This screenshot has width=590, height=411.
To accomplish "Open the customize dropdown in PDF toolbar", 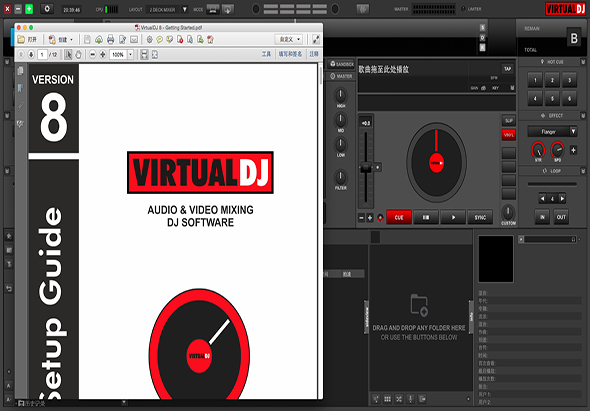I will [x=289, y=40].
